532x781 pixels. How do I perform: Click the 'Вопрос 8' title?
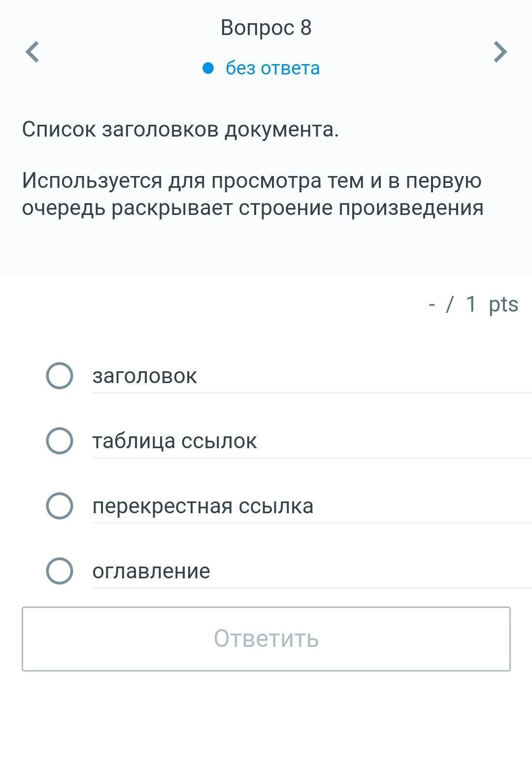point(266,28)
